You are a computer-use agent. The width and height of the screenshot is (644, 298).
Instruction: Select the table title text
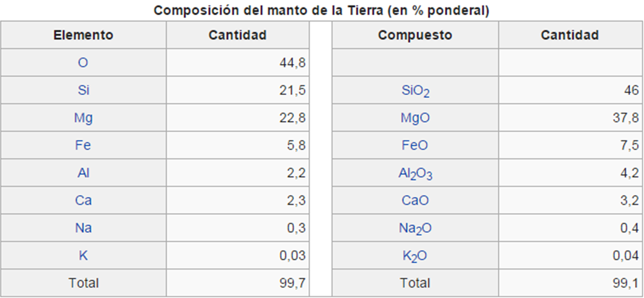pyautogui.click(x=321, y=10)
